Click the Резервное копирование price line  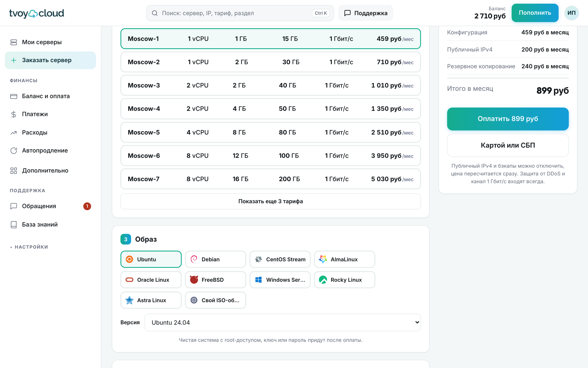pyautogui.click(x=508, y=66)
